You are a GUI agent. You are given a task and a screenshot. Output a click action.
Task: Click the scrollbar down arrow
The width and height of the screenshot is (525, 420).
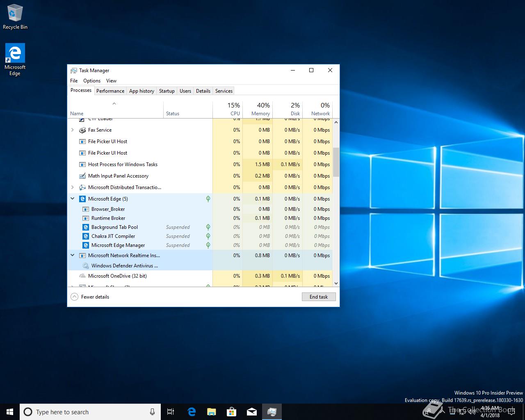[336, 283]
